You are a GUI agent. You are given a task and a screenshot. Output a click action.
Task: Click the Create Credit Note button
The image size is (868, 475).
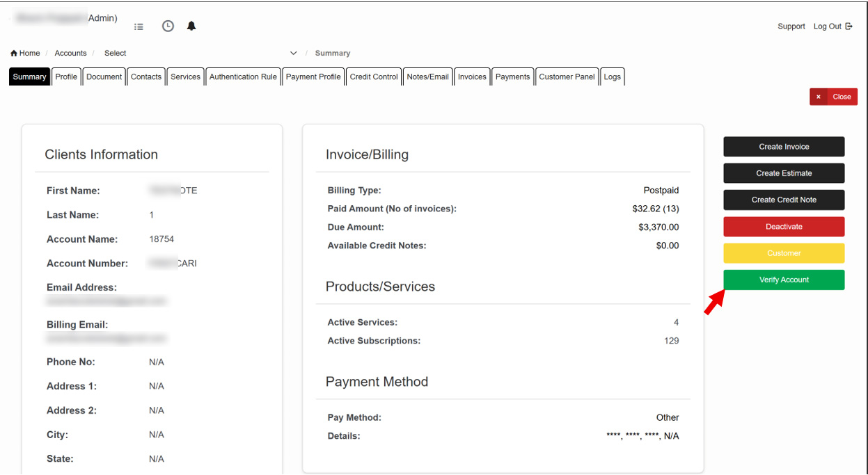784,200
